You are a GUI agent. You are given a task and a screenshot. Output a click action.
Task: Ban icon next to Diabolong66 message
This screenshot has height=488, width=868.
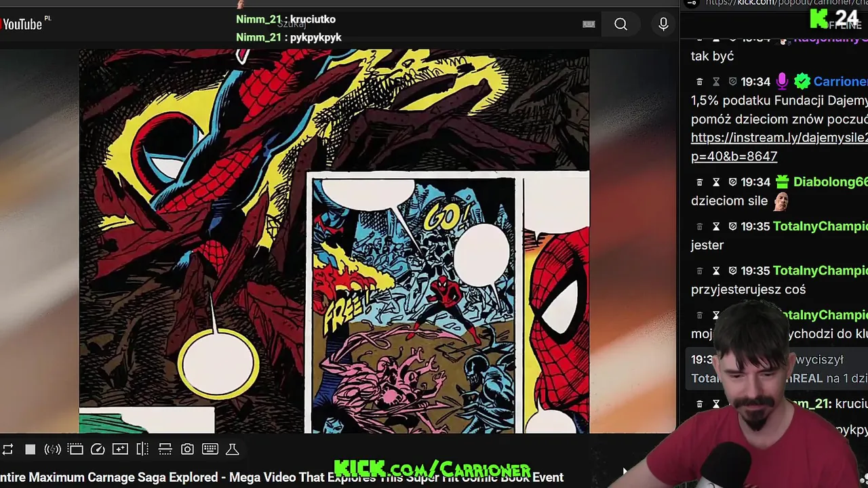[x=732, y=182]
